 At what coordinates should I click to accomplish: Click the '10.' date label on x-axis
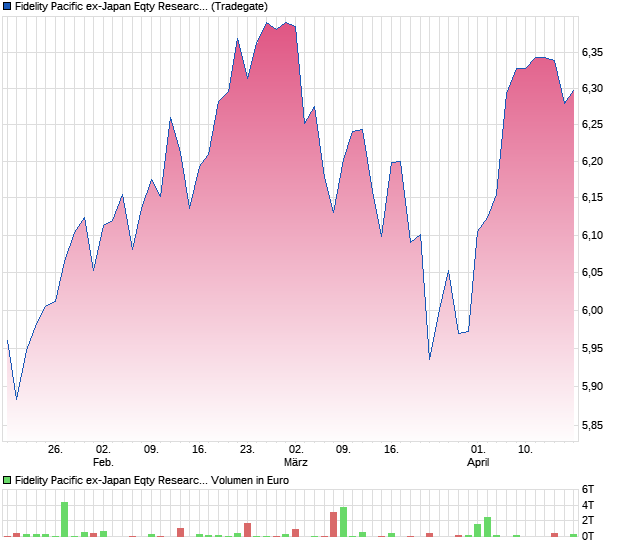point(525,450)
